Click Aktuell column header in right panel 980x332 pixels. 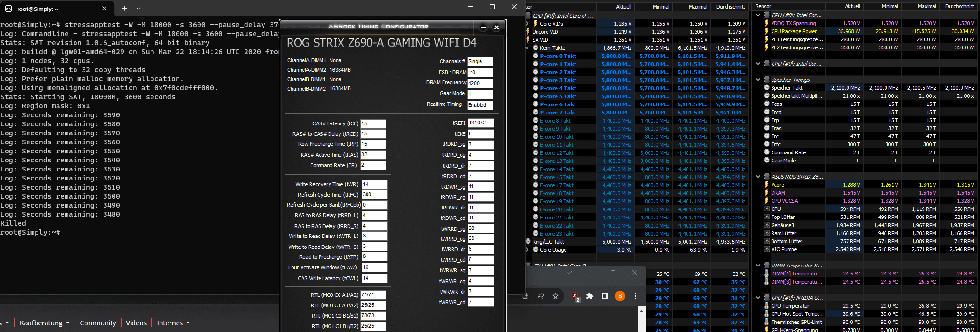coord(844,6)
